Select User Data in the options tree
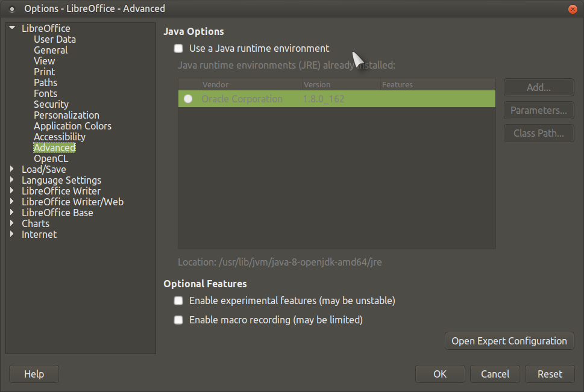The height and width of the screenshot is (392, 584). [54, 39]
